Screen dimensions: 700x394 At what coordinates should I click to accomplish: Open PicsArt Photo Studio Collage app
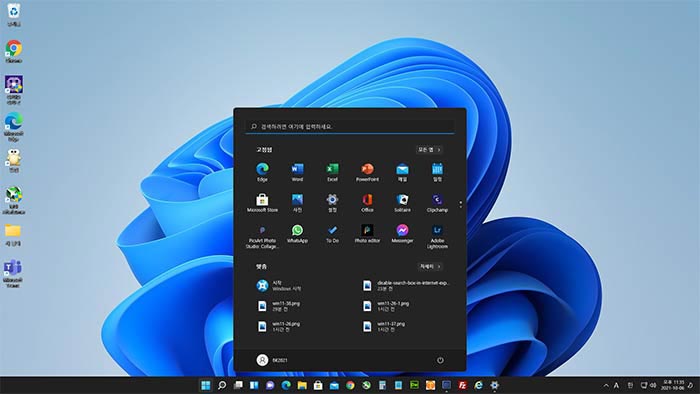[262, 236]
